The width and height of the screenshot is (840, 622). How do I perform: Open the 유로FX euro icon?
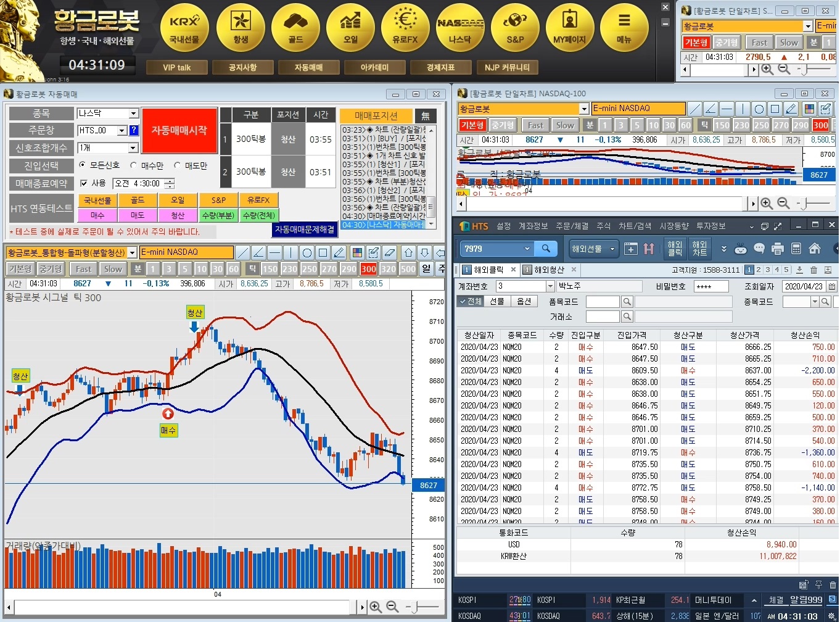405,28
